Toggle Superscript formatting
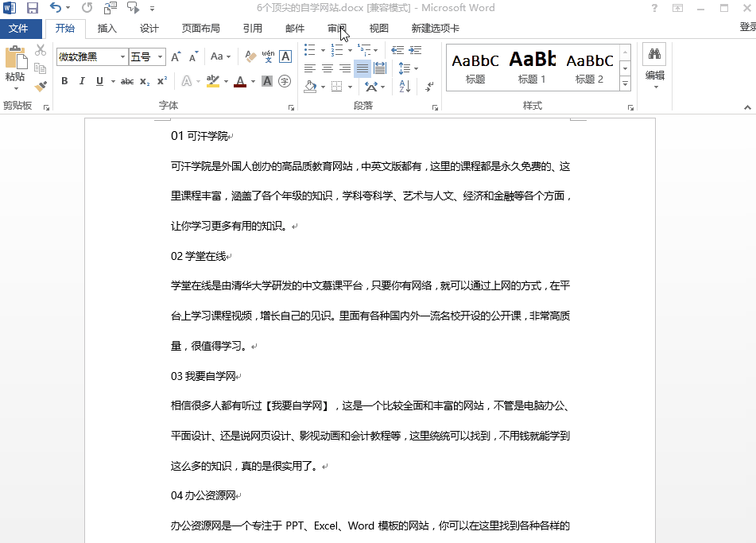 162,82
